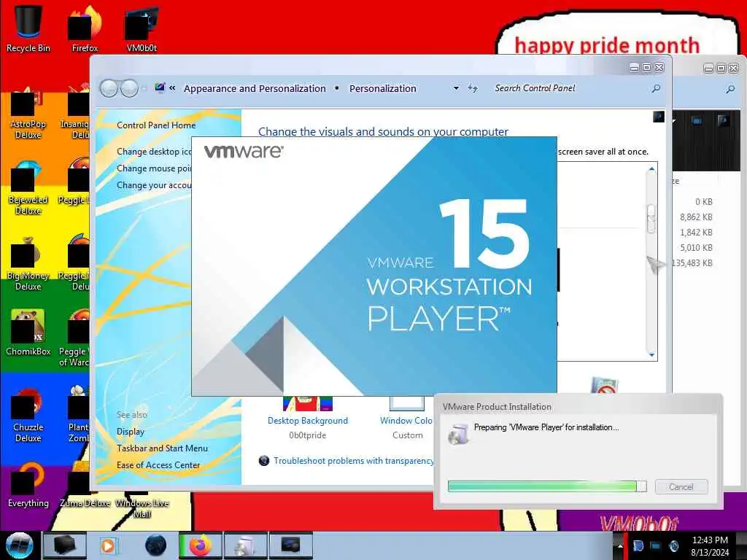Viewport: 747px width, 560px height.
Task: Open the Change mouse pointers link
Action: click(154, 168)
